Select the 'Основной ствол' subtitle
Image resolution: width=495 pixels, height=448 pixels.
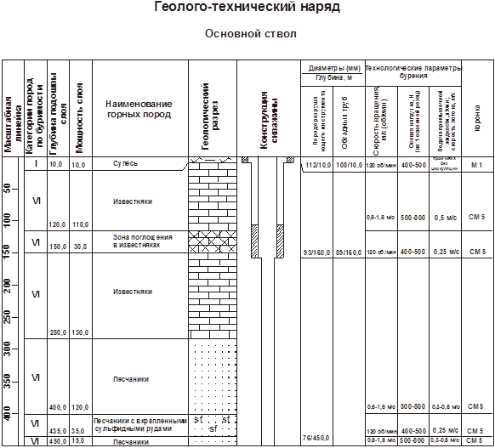click(x=251, y=33)
